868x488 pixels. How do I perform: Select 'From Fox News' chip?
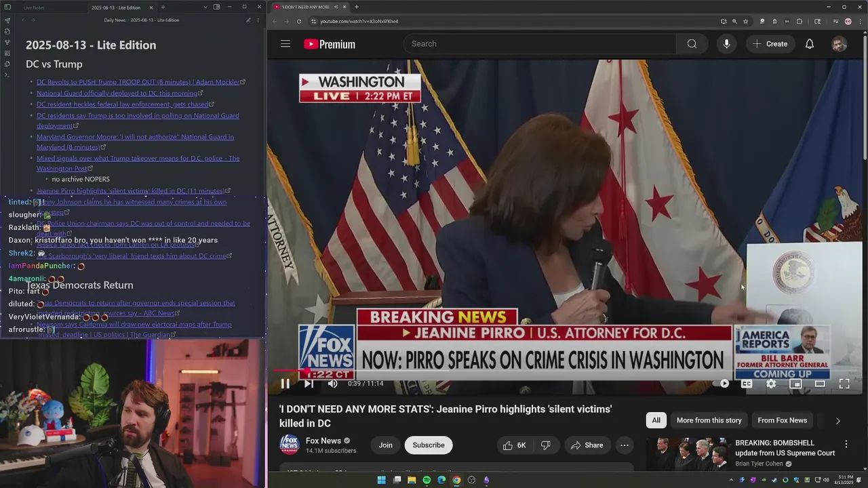[x=782, y=420]
